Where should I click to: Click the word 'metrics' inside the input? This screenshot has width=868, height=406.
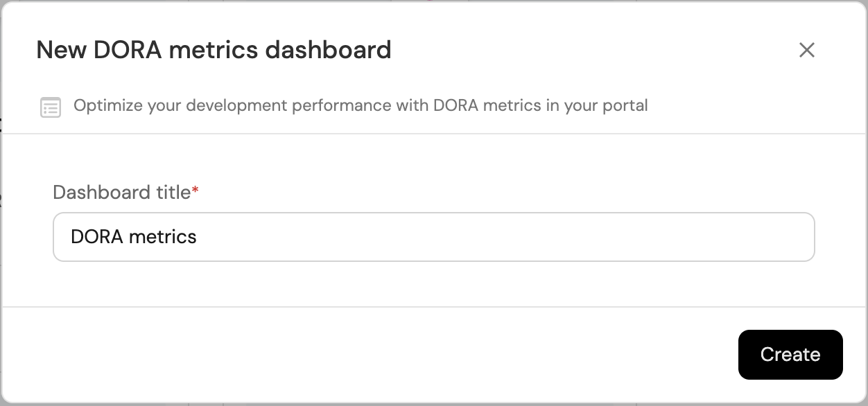tap(166, 237)
